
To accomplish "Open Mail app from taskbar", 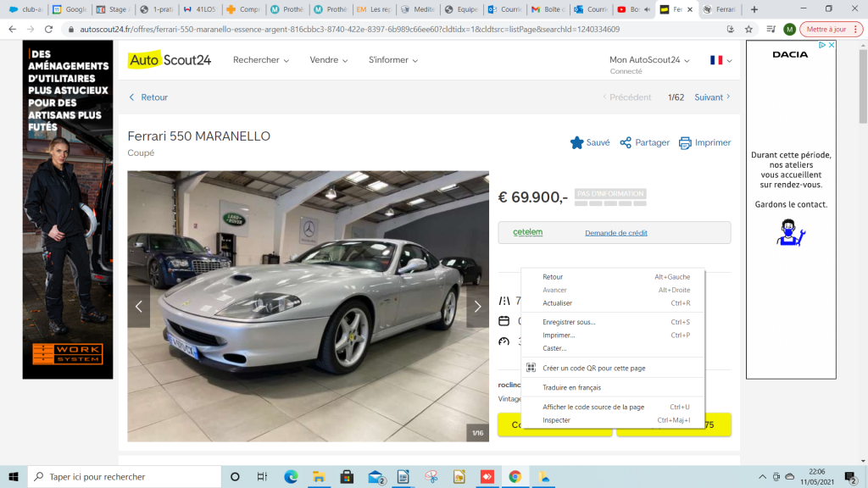I will click(x=376, y=476).
